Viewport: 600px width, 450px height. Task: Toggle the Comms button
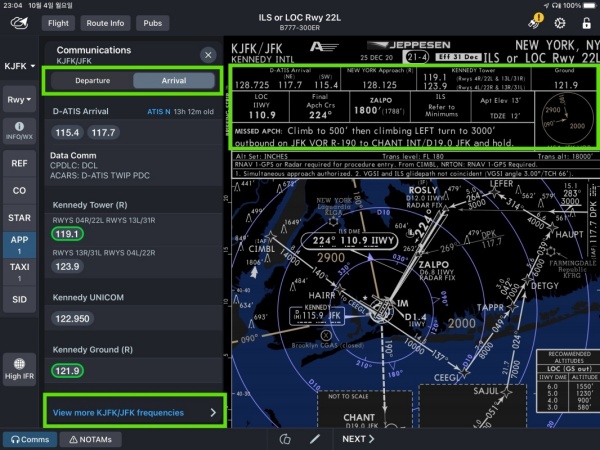[x=30, y=439]
